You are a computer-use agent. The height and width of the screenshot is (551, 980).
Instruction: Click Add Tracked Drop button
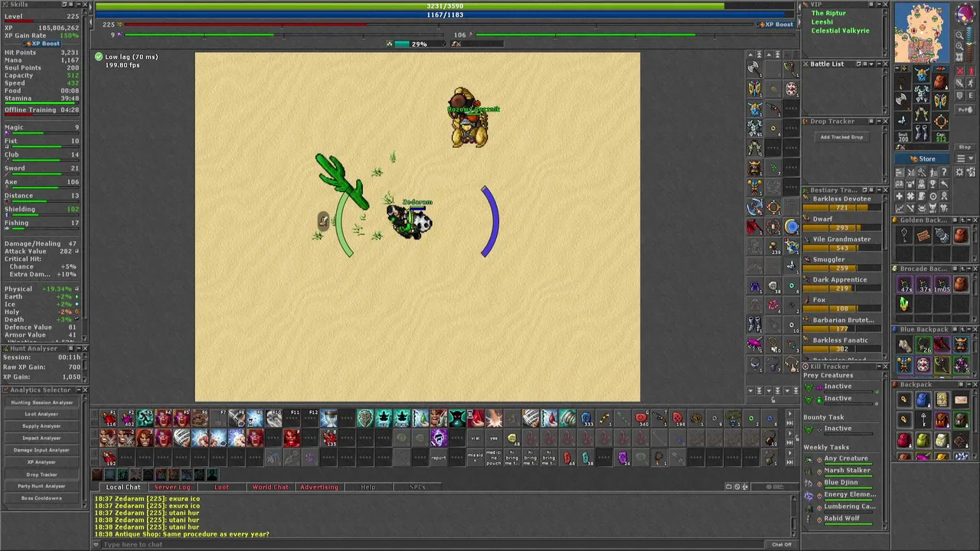click(x=841, y=137)
